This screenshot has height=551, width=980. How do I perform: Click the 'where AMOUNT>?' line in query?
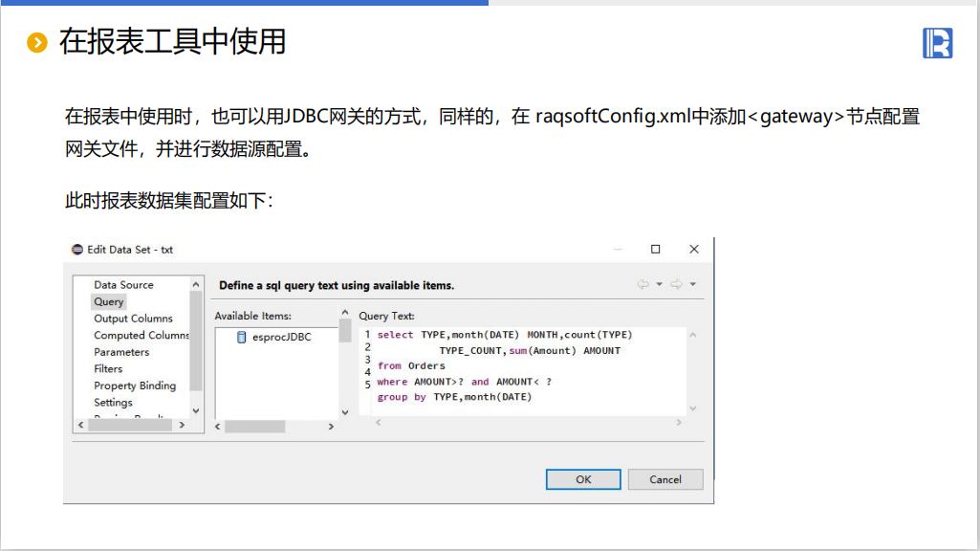click(x=465, y=382)
